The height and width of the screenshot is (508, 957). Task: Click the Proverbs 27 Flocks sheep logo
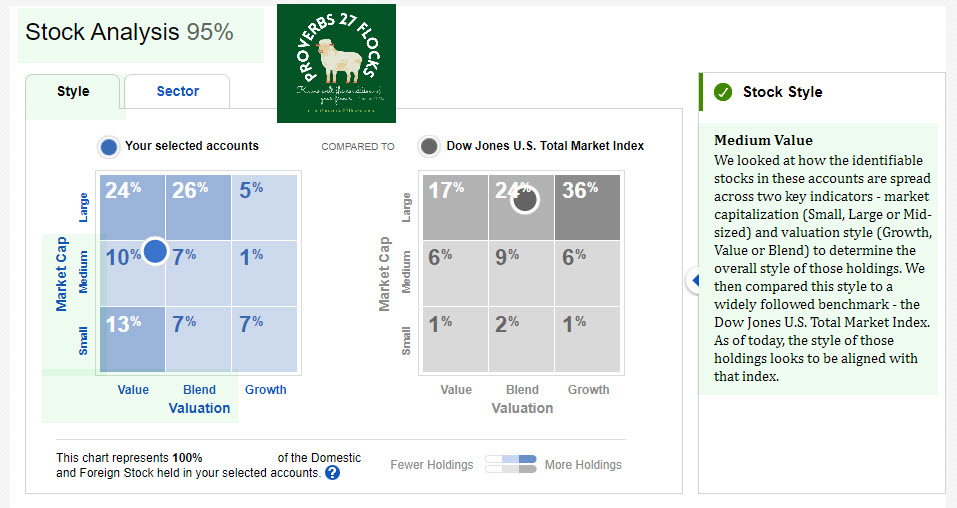[x=336, y=63]
